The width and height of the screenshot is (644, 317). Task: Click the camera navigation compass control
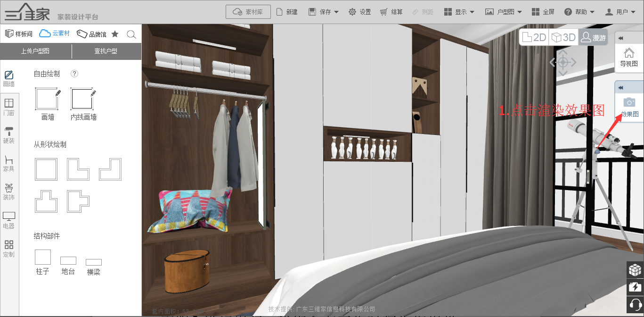(563, 62)
